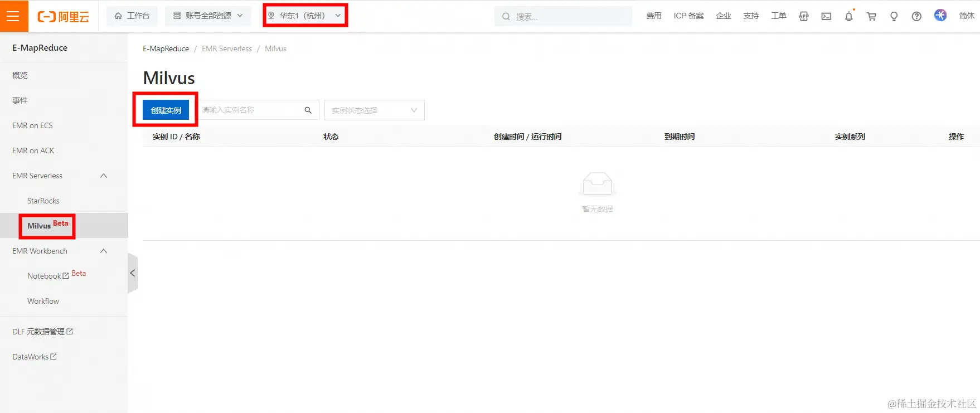Open the 实例状态选择 status dropdown
The height and width of the screenshot is (413, 980).
(x=375, y=110)
